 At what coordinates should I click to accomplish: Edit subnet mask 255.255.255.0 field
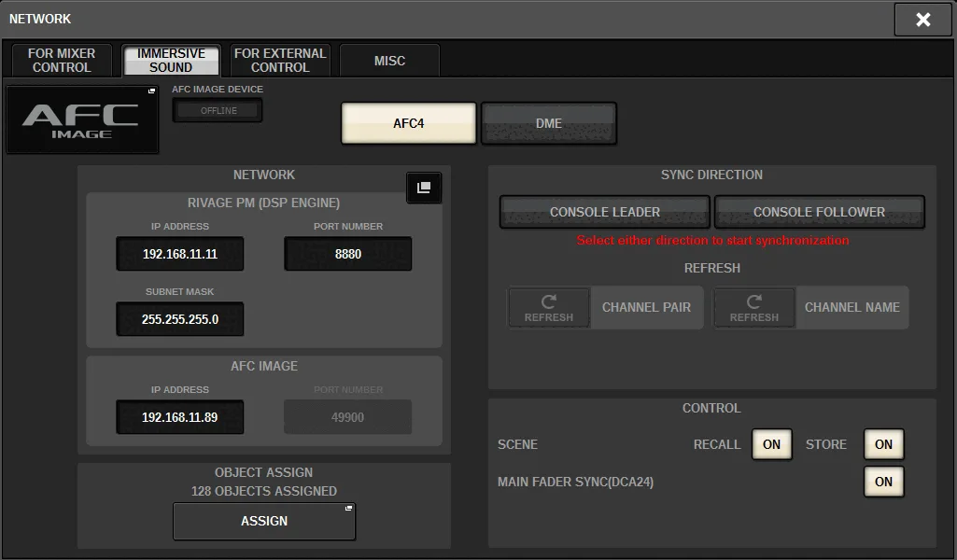pos(180,319)
